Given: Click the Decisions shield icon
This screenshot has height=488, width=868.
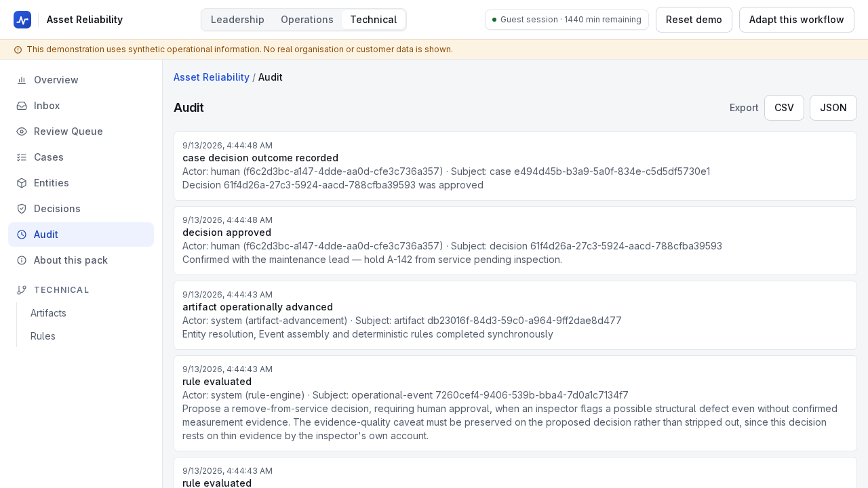Looking at the screenshot, I should (22, 209).
